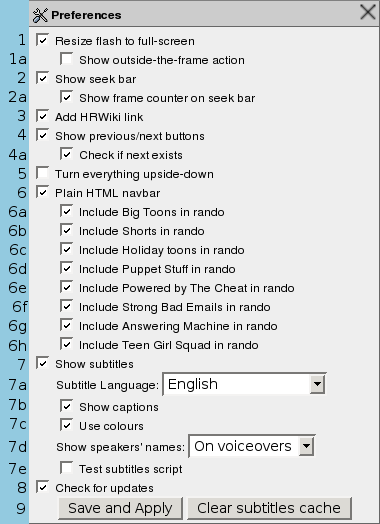The height and width of the screenshot is (524, 380).
Task: Uncheck Add HRWiki link
Action: tap(42, 116)
